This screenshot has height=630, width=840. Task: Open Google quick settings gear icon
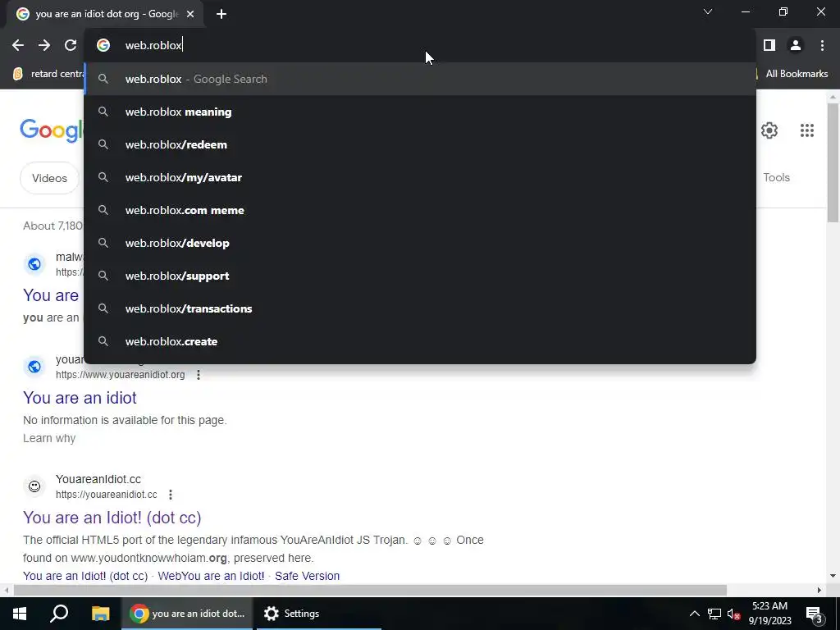(x=769, y=130)
